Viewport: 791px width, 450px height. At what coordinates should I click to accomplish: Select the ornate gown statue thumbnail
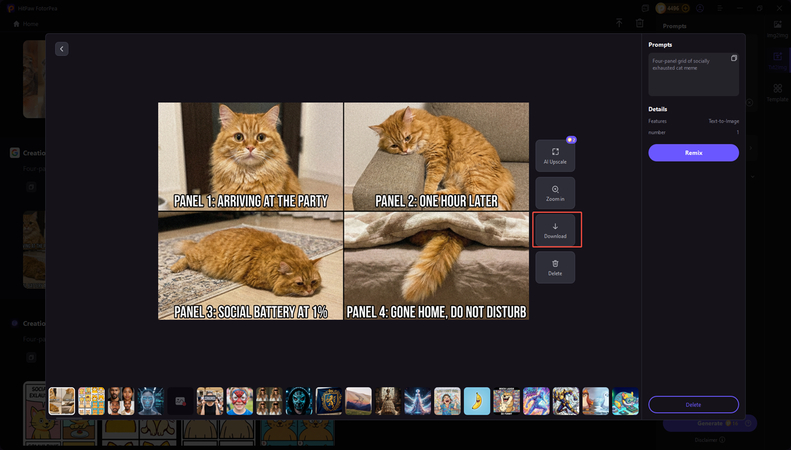coord(388,401)
